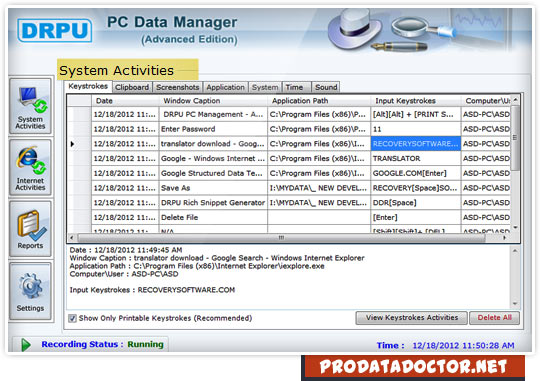The width and height of the screenshot is (540, 381).
Task: Click details pane scrollbar down arrow
Action: 515,303
